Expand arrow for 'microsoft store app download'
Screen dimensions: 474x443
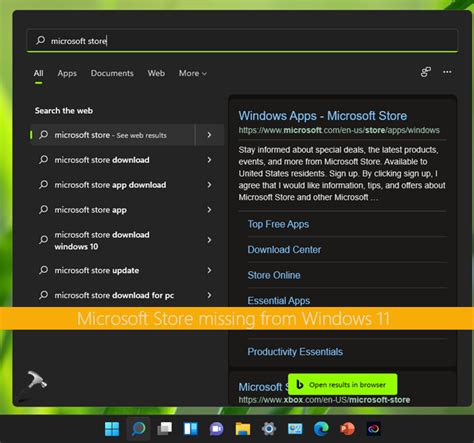pos(209,185)
